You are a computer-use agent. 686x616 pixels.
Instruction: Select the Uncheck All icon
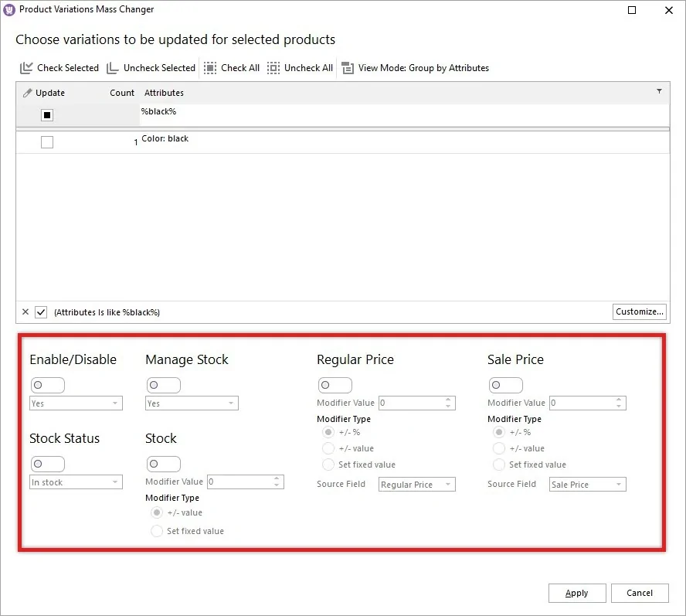[x=273, y=68]
